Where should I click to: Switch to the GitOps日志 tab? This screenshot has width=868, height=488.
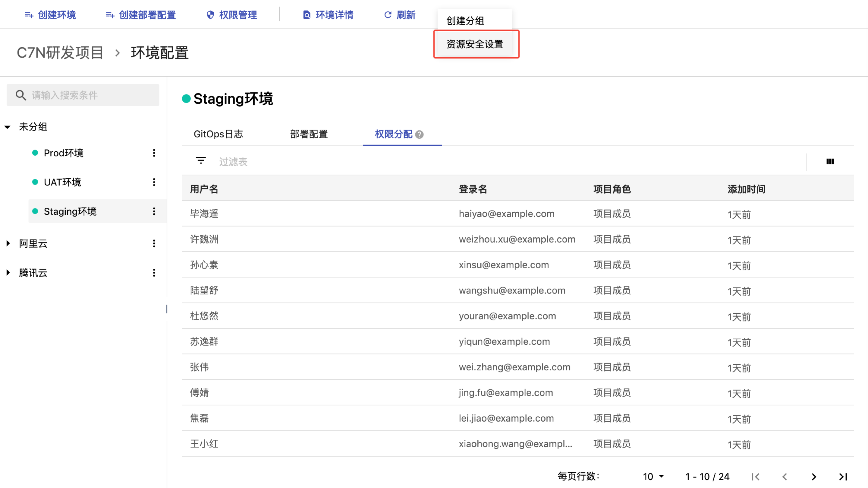point(218,134)
